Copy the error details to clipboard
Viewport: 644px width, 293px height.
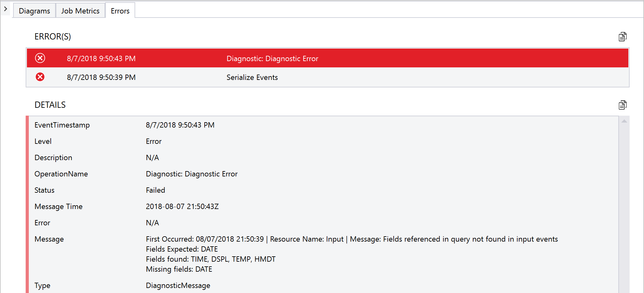[623, 105]
